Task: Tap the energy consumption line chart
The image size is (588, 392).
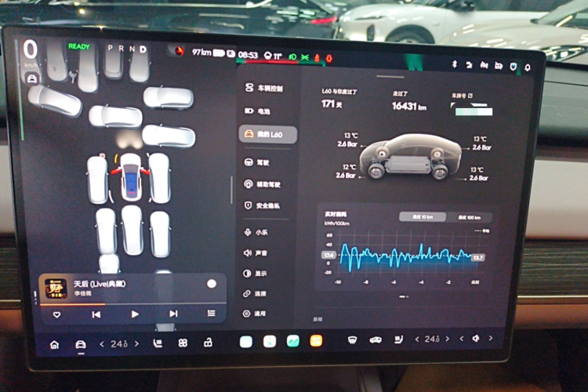Action: click(x=408, y=256)
